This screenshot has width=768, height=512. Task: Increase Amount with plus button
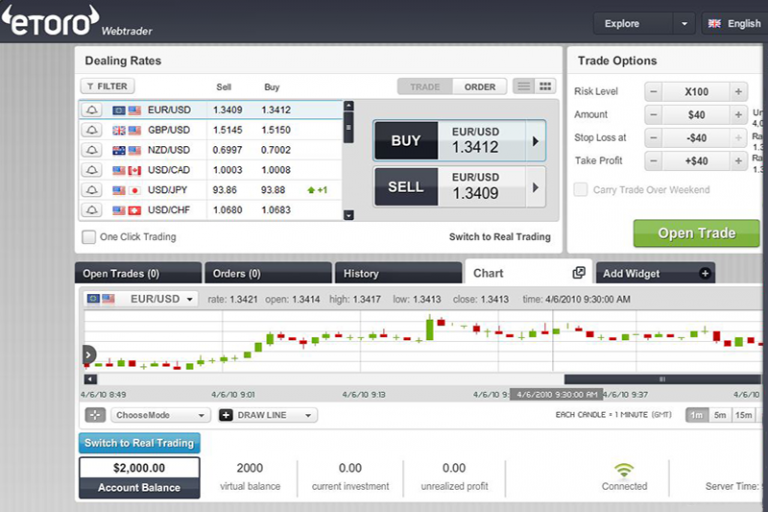point(738,115)
